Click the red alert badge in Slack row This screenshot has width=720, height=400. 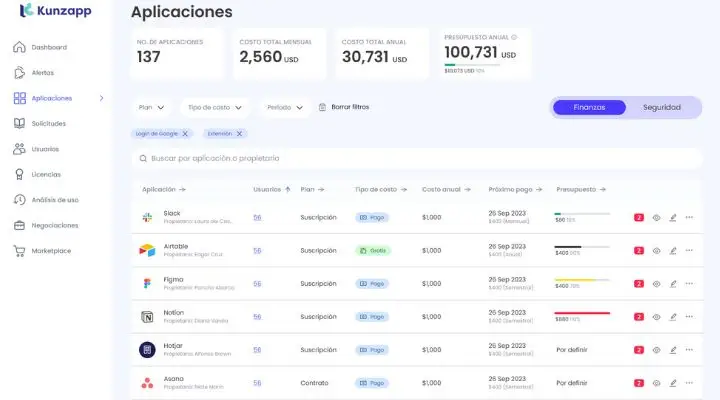point(639,217)
